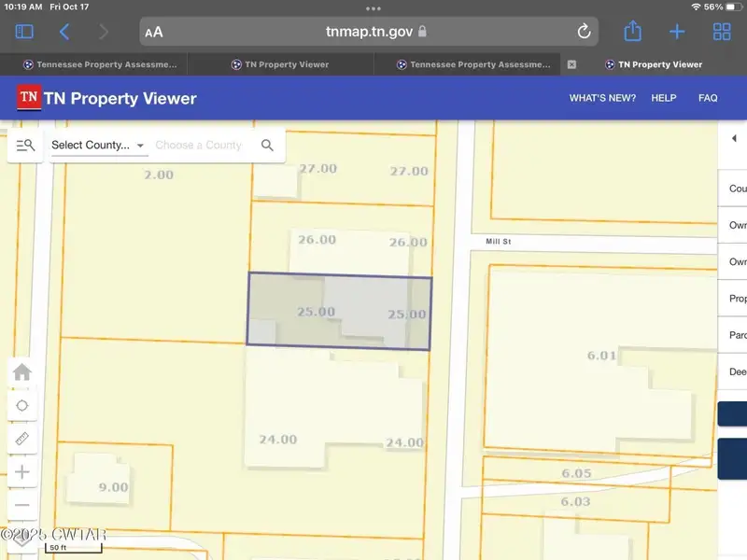
Task: Click the Choose a County input field
Action: 201,146
